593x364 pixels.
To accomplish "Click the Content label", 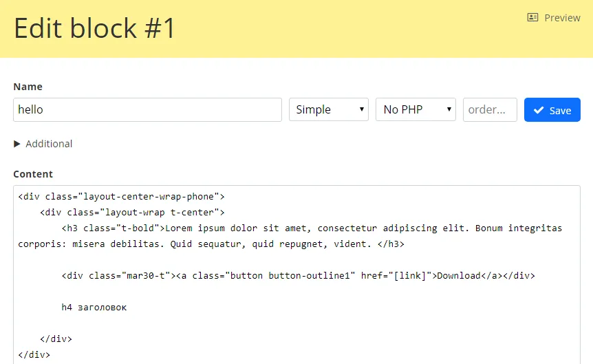I will (x=33, y=174).
